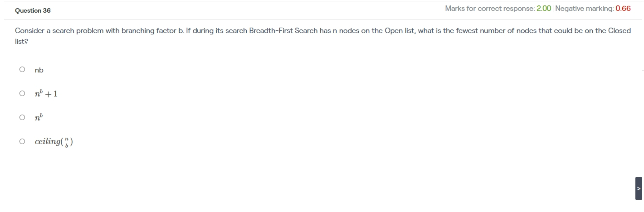Image resolution: width=644 pixels, height=212 pixels.
Task: Click the green 2.00 marks value
Action: [x=544, y=9]
